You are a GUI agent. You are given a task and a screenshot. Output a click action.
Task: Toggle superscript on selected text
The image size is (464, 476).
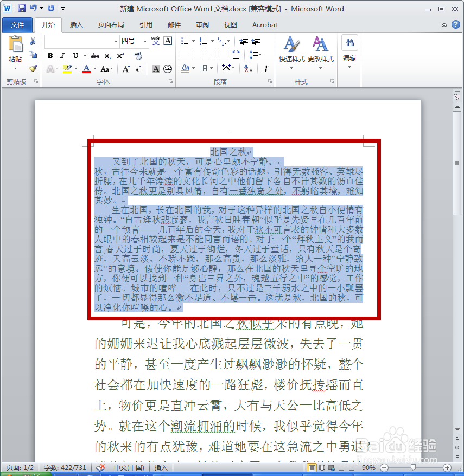click(119, 55)
